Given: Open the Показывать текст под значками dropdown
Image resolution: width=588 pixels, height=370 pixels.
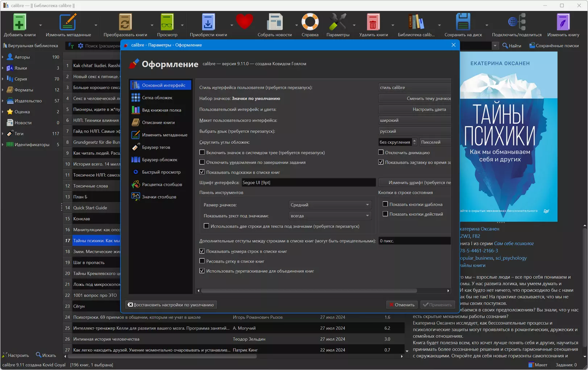Looking at the screenshot, I should click(330, 215).
